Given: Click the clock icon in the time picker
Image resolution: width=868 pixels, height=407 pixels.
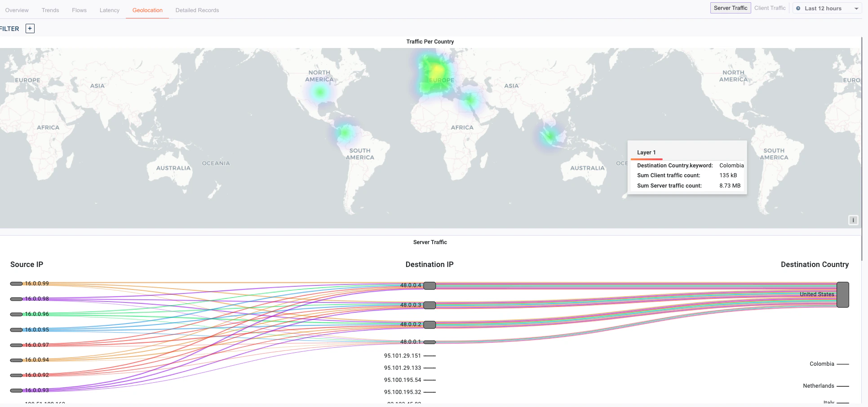Looking at the screenshot, I should tap(798, 8).
